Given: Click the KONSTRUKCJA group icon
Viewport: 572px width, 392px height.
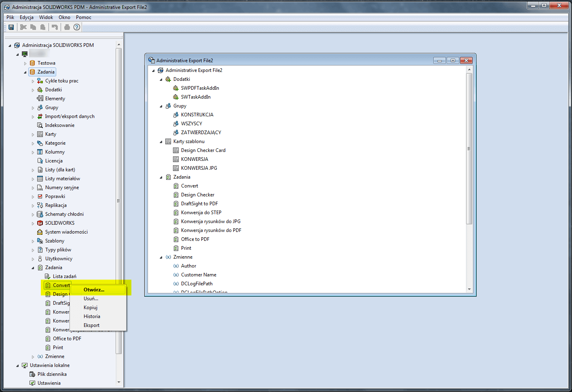Looking at the screenshot, I should pos(175,114).
